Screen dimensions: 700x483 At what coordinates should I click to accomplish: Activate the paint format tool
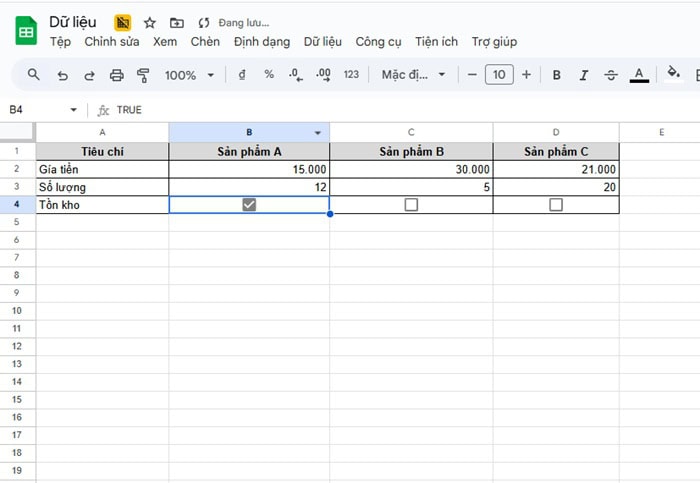click(143, 75)
